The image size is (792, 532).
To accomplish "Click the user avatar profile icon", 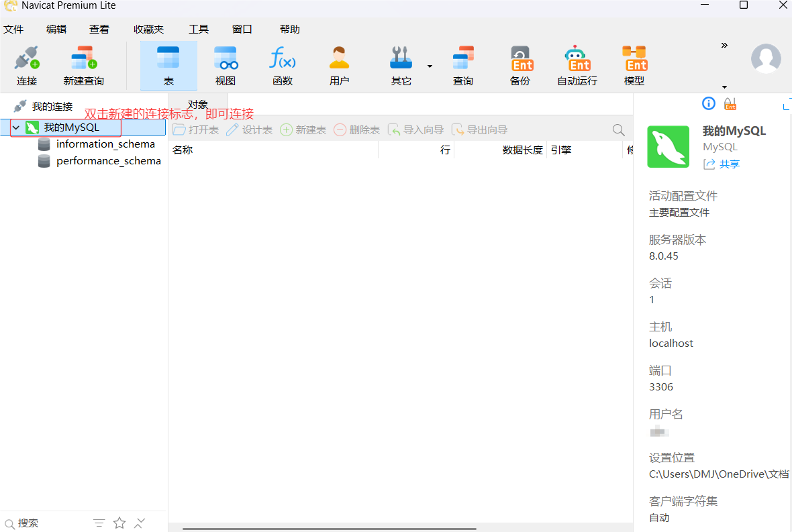I will pyautogui.click(x=766, y=58).
